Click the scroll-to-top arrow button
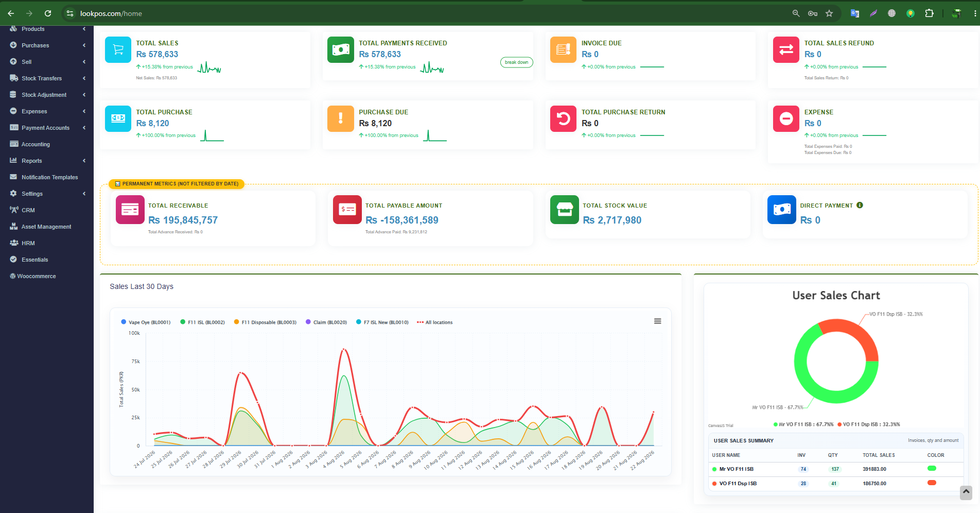 point(966,492)
